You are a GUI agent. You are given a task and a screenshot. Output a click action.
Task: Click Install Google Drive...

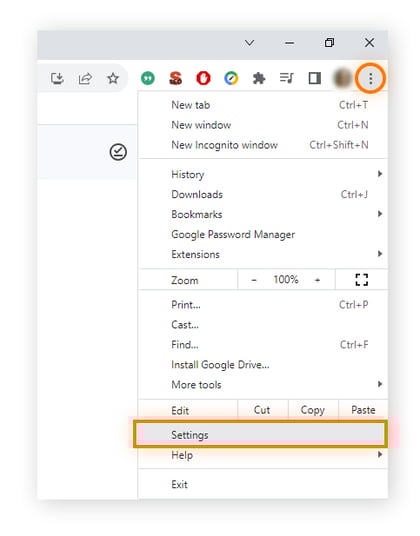click(x=263, y=365)
